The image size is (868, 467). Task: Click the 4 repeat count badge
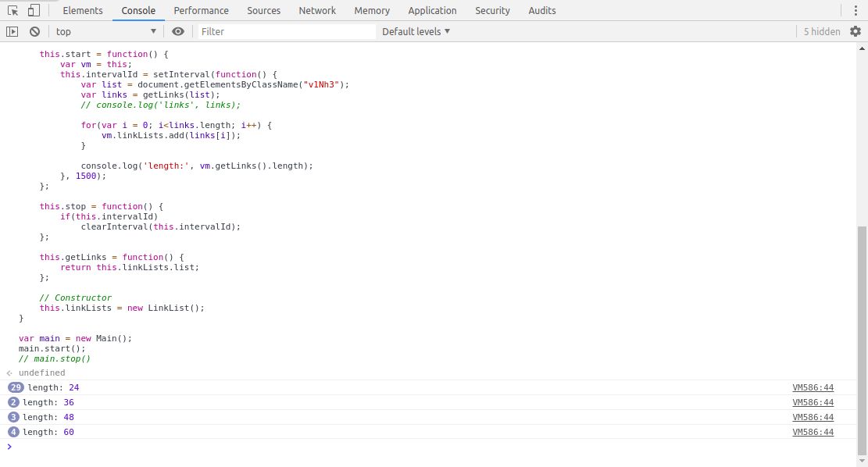point(13,432)
